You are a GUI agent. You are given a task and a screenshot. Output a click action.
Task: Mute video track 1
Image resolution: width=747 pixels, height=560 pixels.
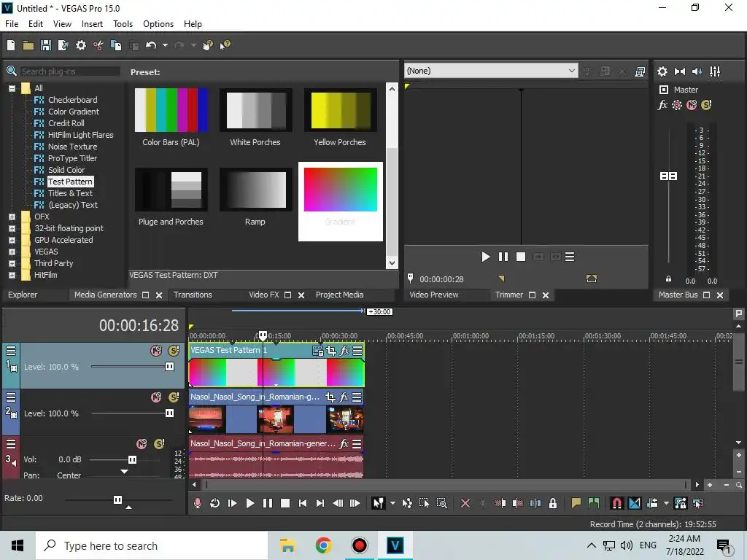coord(156,351)
